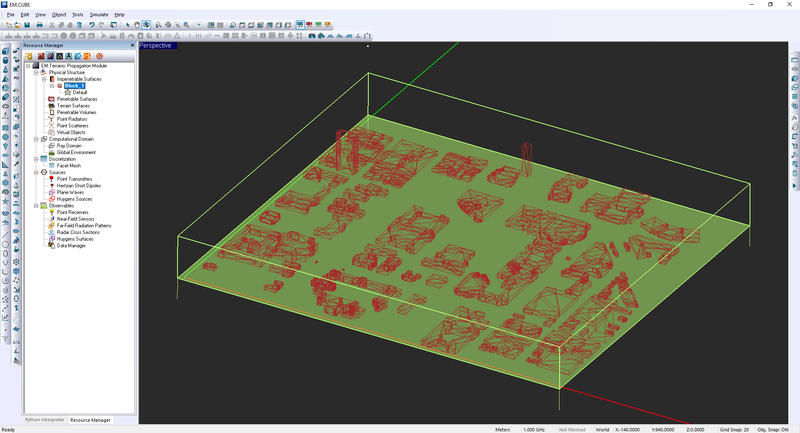Image resolution: width=800 pixels, height=433 pixels.
Task: Click the Undo arrow icon
Action: [92, 25]
